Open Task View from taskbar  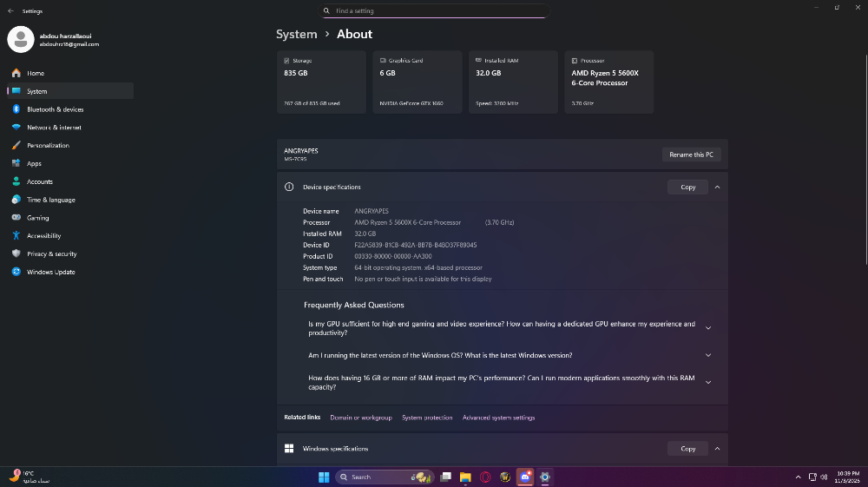445,477
